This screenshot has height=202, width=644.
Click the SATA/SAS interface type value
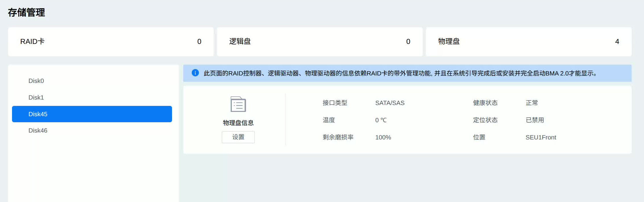tap(390, 103)
